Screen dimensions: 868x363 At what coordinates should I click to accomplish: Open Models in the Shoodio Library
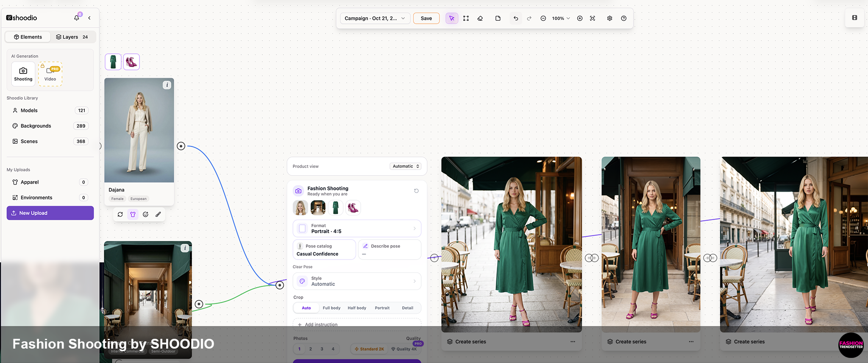[x=50, y=110]
